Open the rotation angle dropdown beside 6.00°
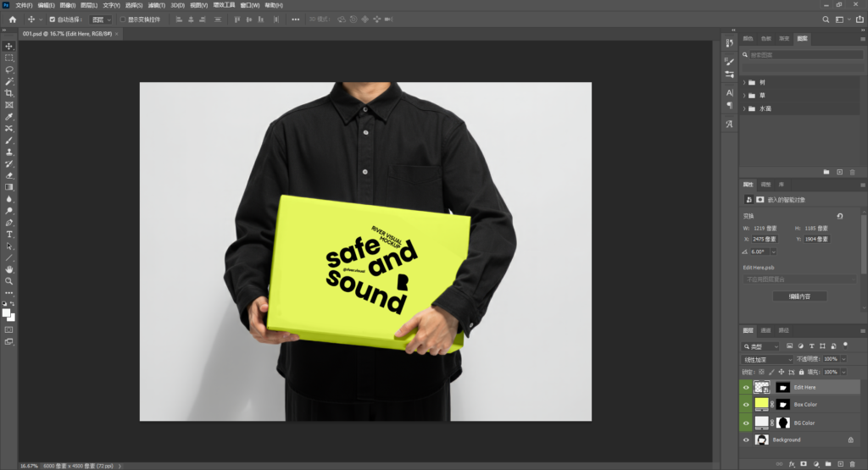 click(773, 252)
